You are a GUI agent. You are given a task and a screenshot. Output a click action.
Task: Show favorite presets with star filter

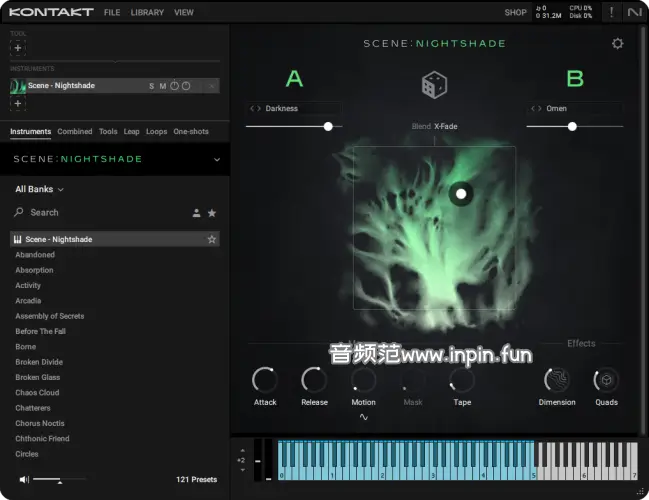pyautogui.click(x=212, y=213)
